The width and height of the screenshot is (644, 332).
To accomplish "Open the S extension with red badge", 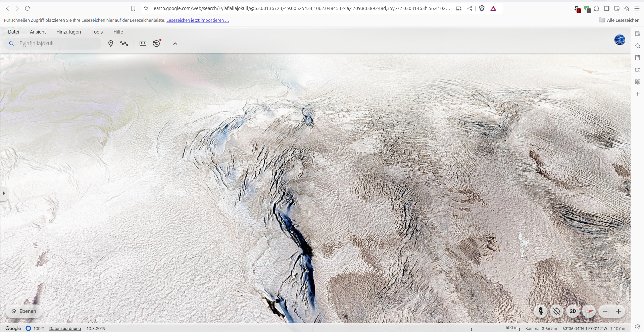I will (577, 9).
